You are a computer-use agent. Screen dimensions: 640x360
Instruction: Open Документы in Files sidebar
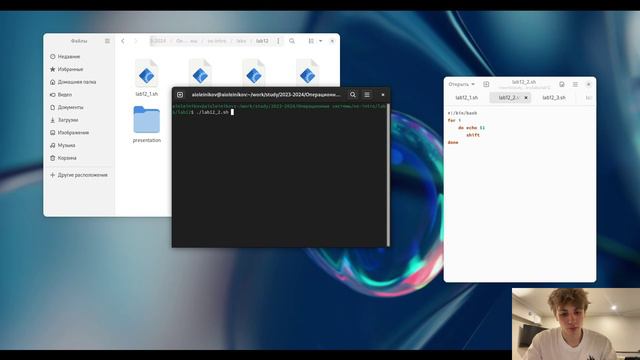point(67,107)
